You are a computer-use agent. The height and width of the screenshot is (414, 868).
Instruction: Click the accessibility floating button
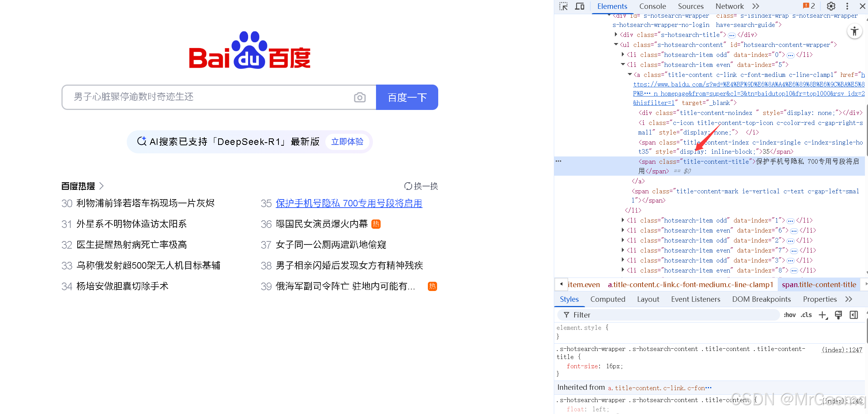[x=855, y=31]
